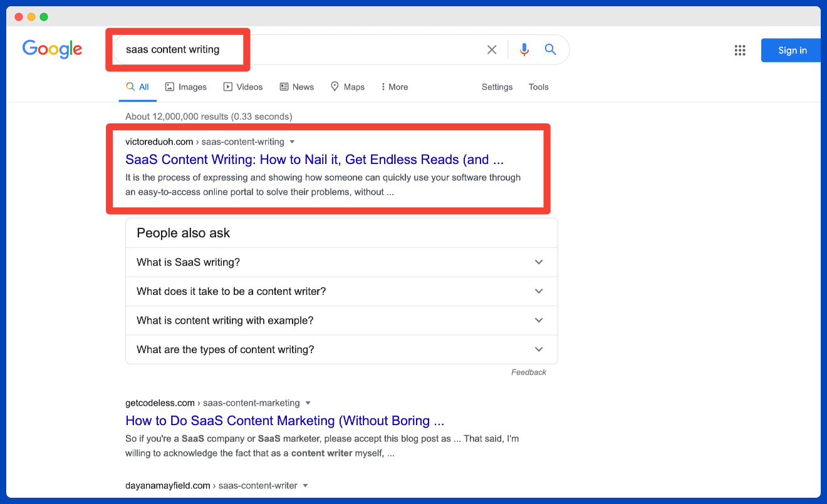Click the dropdown arrow next to getcodeless.com URL
This screenshot has height=504, width=827.
click(x=308, y=403)
